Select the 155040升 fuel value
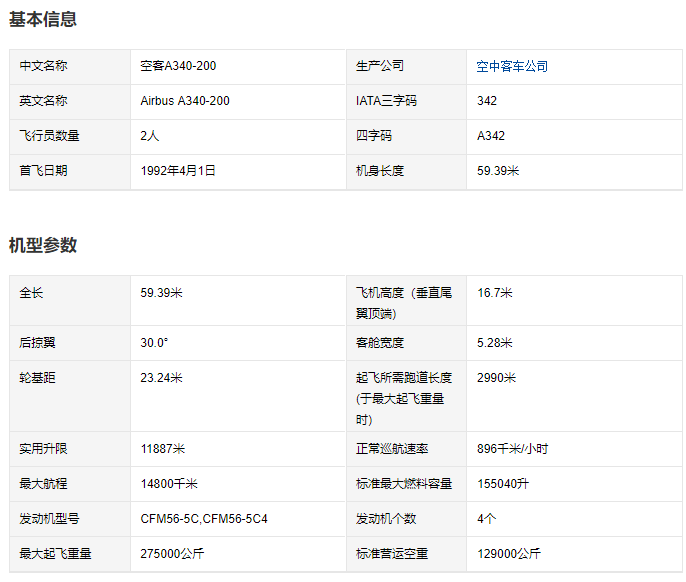This screenshot has height=582, width=686. (503, 484)
